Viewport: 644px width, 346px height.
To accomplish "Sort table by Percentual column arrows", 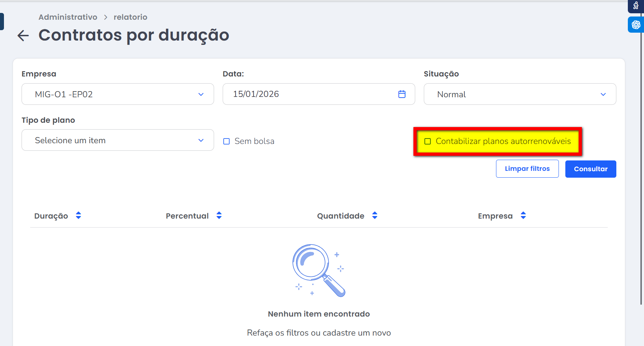I will click(219, 215).
